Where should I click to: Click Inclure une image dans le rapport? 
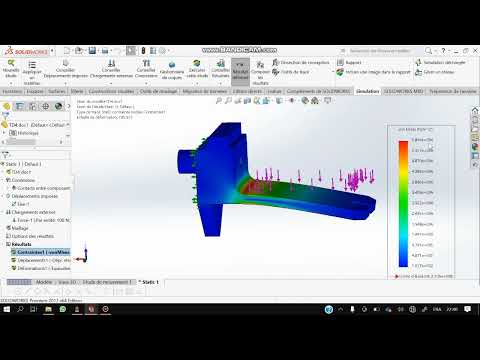(373, 72)
